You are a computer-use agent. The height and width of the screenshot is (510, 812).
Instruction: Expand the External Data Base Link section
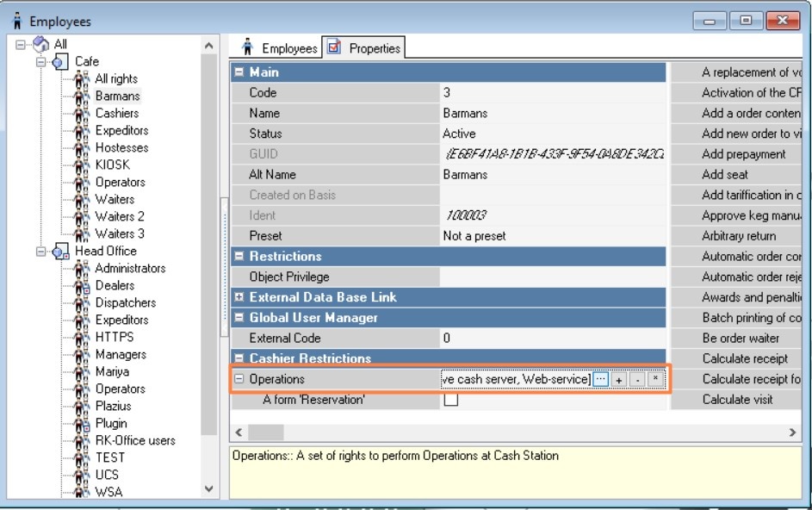pyautogui.click(x=239, y=297)
